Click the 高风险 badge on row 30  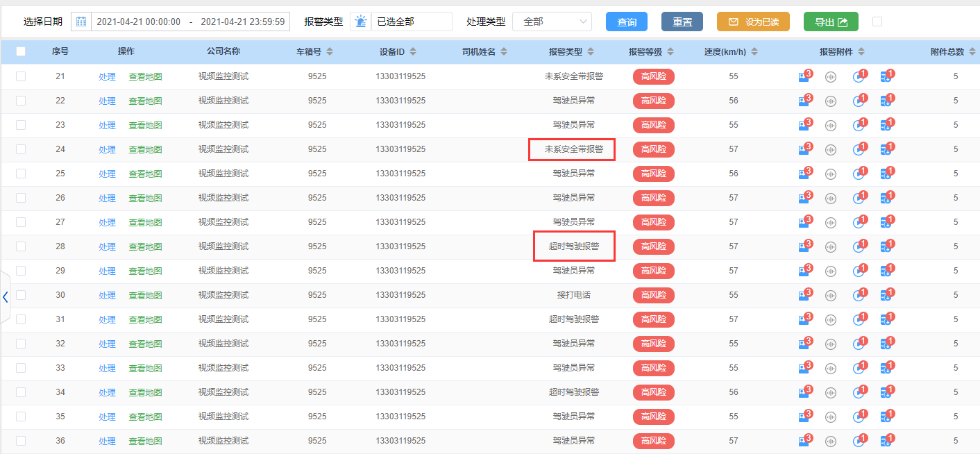click(653, 295)
